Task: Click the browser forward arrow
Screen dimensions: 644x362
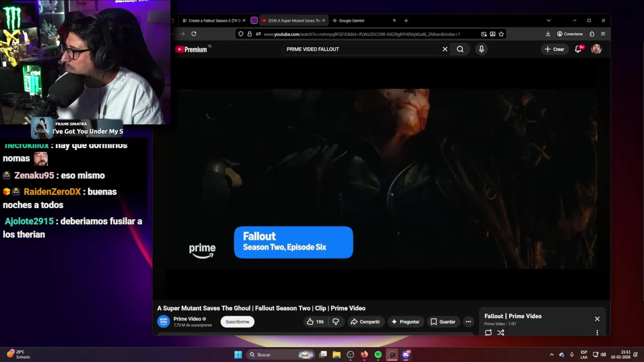Action: coord(182,34)
